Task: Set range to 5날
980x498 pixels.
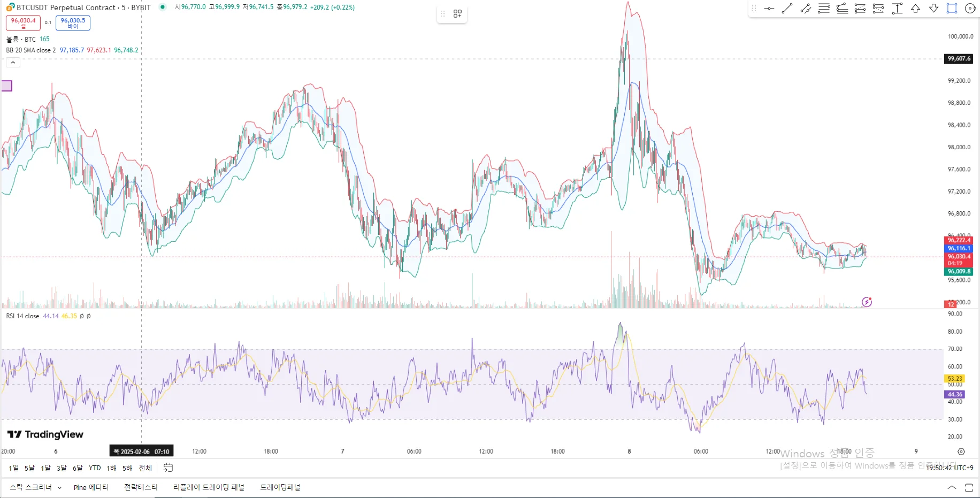Action: click(x=29, y=468)
